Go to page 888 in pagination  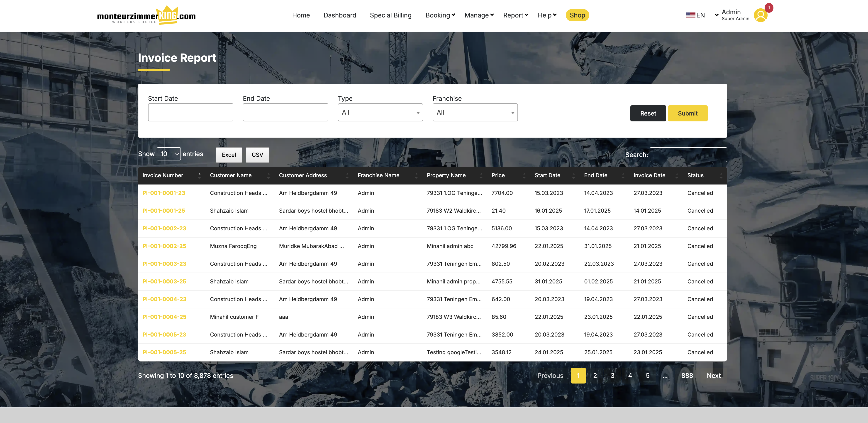[687, 375]
